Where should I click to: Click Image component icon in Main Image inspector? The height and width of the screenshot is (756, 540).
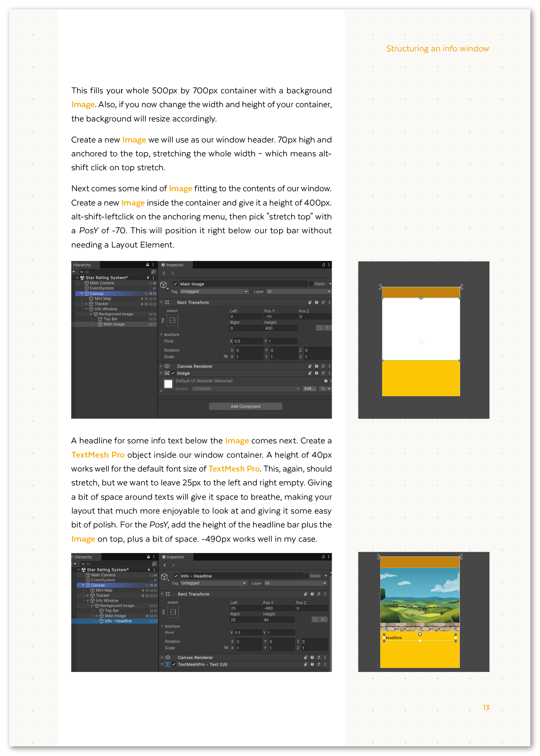(x=167, y=373)
